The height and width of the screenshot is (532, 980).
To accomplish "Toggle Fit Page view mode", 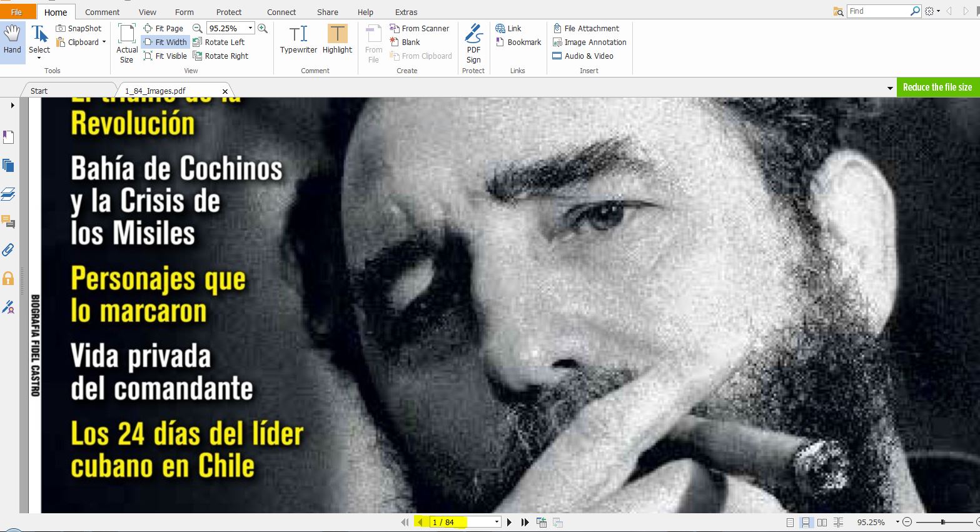I will 164,28.
